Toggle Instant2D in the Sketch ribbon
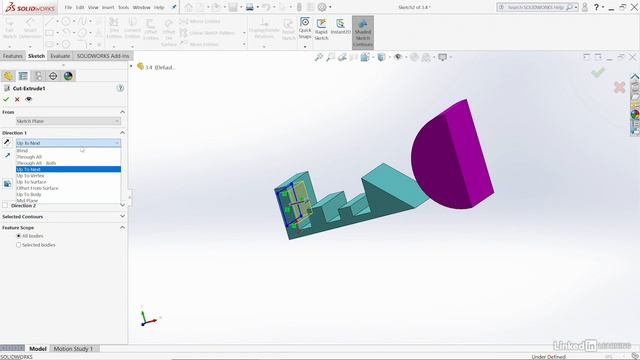Screen dimensions: 640x360 pos(340,27)
